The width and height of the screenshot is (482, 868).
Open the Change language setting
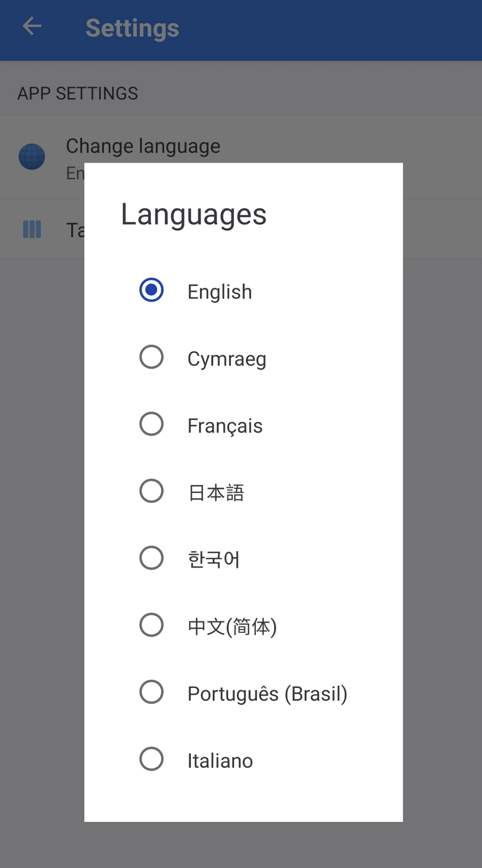click(143, 146)
